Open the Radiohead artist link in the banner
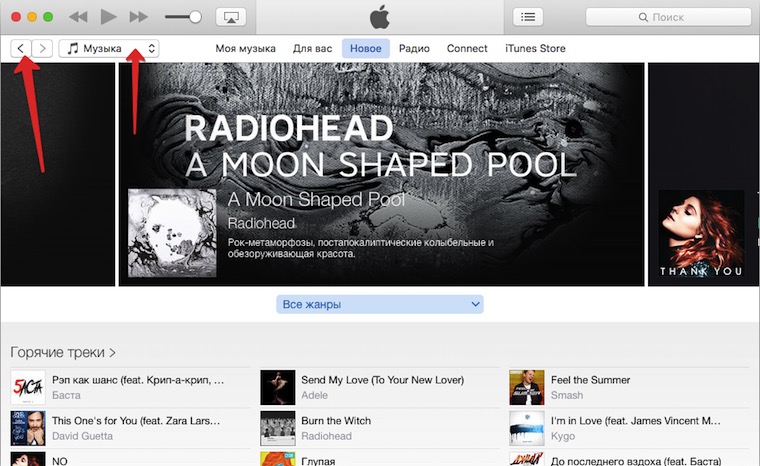Image resolution: width=760 pixels, height=466 pixels. click(261, 223)
